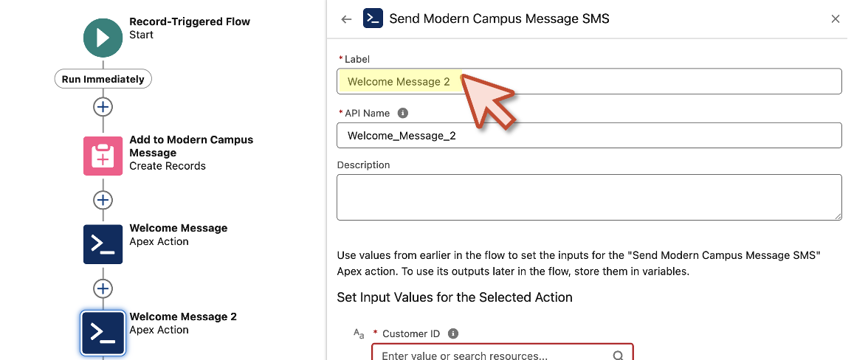Add element below Run Immediately
The width and height of the screenshot is (868, 360).
[x=103, y=107]
